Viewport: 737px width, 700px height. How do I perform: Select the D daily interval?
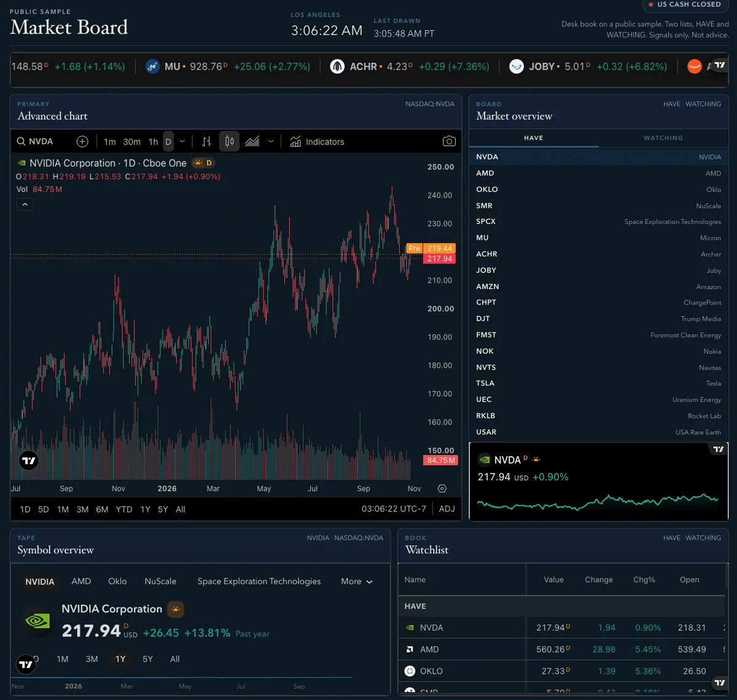tap(168, 142)
